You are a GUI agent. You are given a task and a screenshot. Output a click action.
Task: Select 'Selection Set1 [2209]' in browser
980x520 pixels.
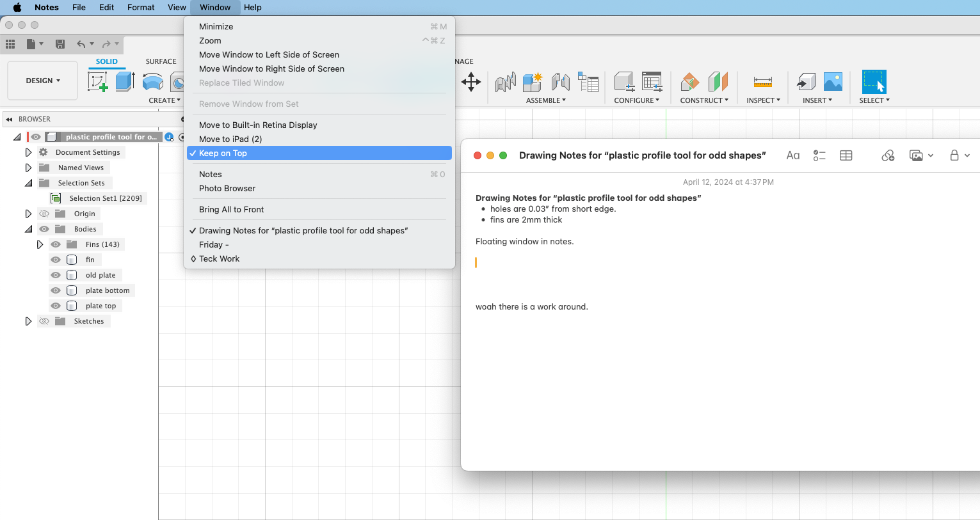tap(106, 198)
